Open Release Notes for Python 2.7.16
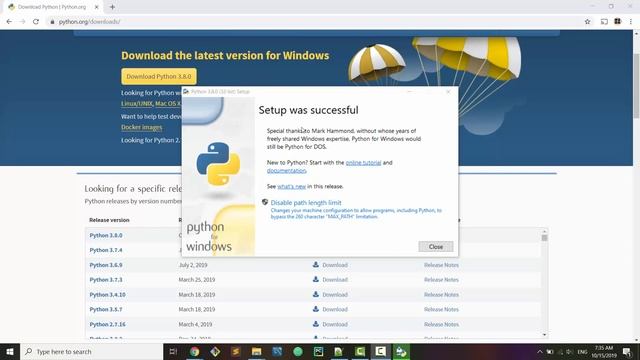640x360 pixels. pyautogui.click(x=441, y=324)
